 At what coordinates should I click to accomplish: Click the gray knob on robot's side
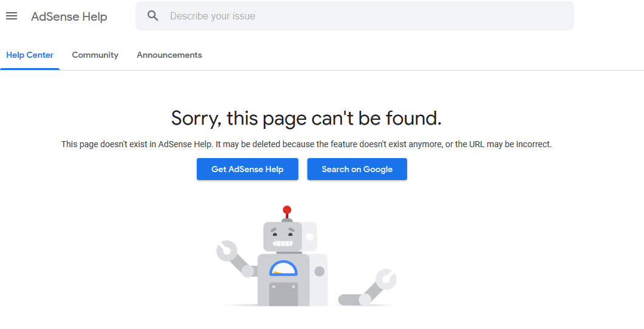[x=320, y=271]
